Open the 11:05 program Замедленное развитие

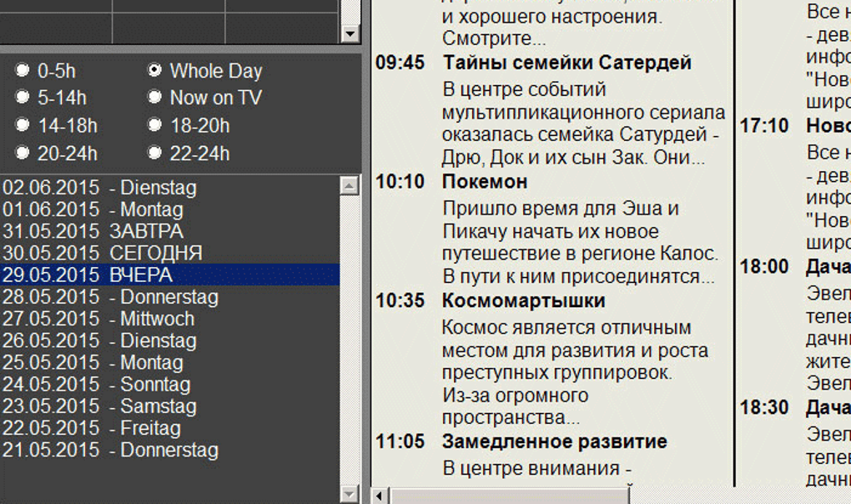(554, 441)
